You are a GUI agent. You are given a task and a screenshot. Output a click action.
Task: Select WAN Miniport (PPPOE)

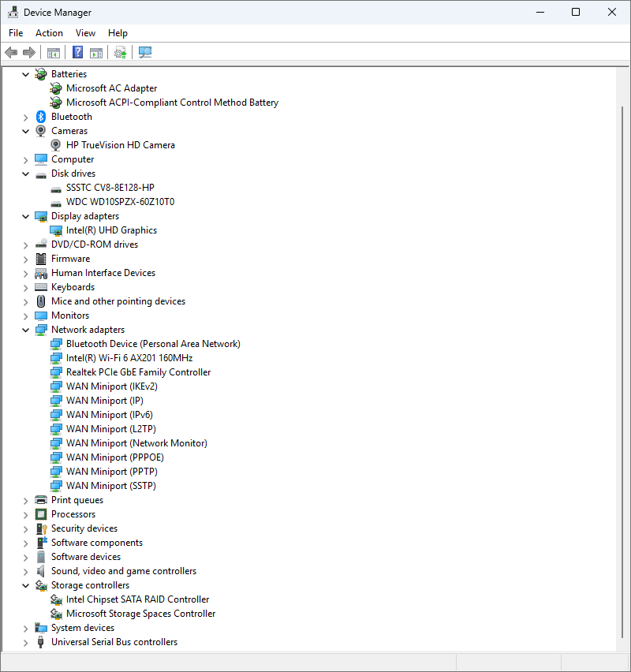click(x=115, y=457)
